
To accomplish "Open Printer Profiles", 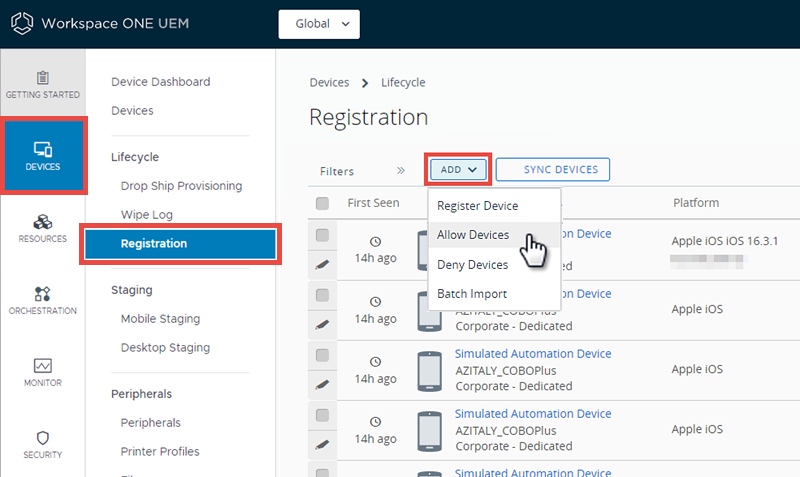I will pos(160,451).
